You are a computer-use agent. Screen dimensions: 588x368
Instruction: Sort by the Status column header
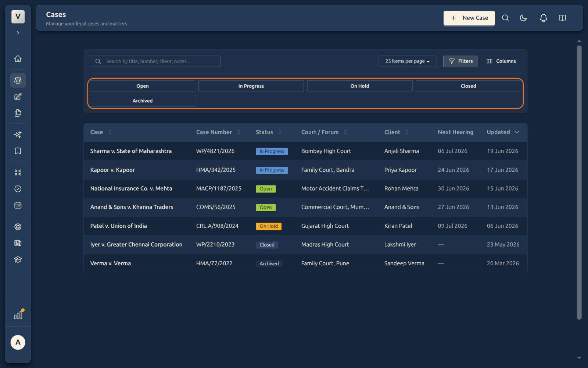click(269, 132)
